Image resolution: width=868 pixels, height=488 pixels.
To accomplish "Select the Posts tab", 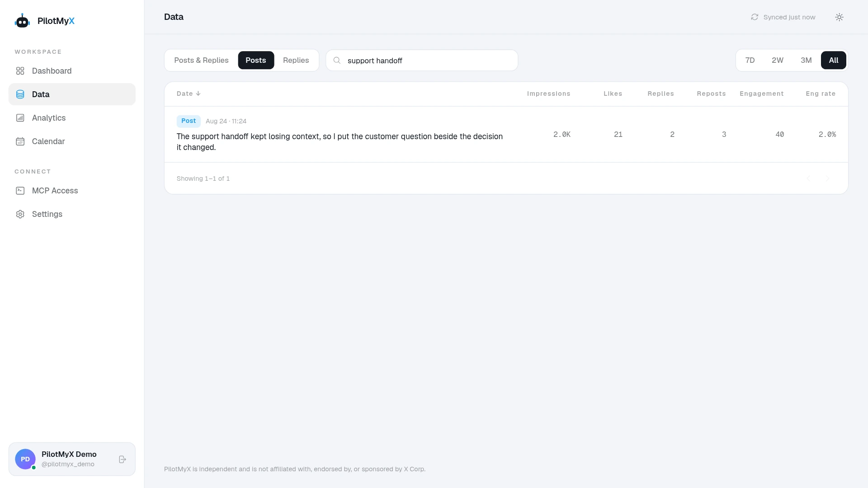I will (256, 60).
